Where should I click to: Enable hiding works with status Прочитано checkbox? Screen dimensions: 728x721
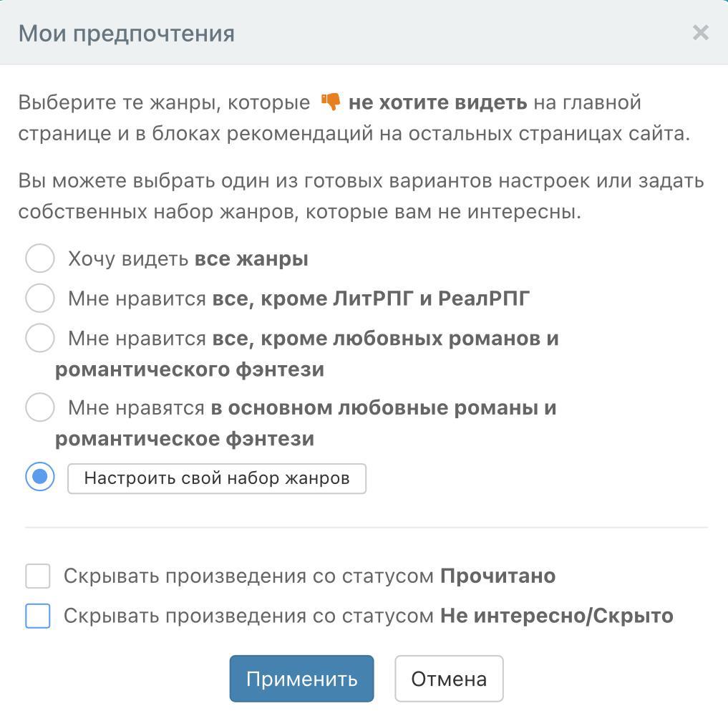38,576
